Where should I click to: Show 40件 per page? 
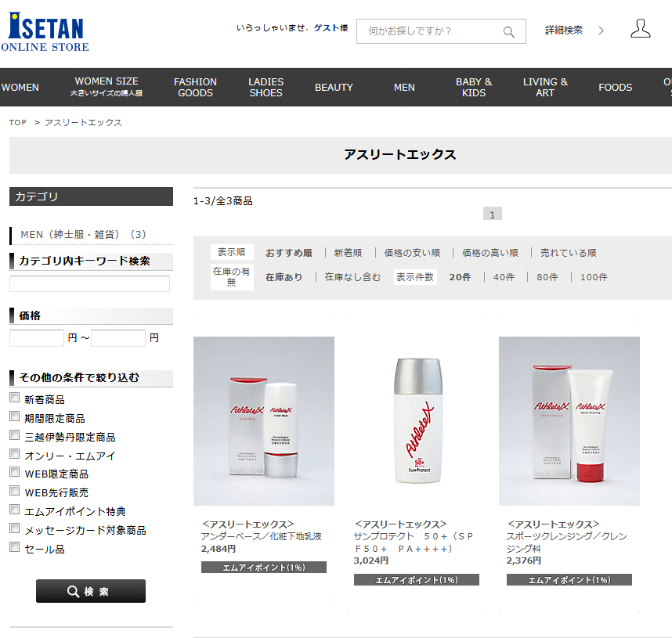504,277
